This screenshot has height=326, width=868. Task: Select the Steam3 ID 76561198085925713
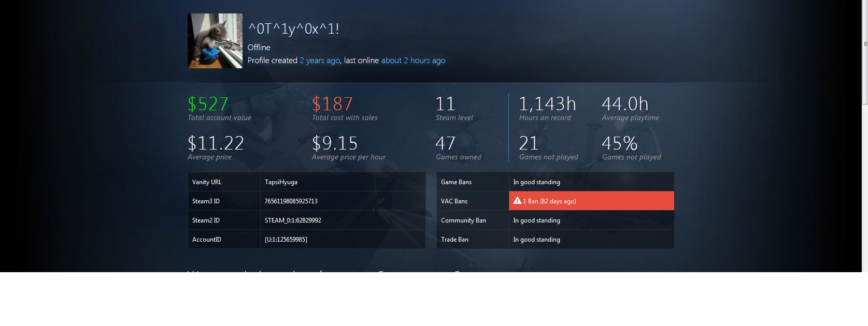tap(291, 201)
